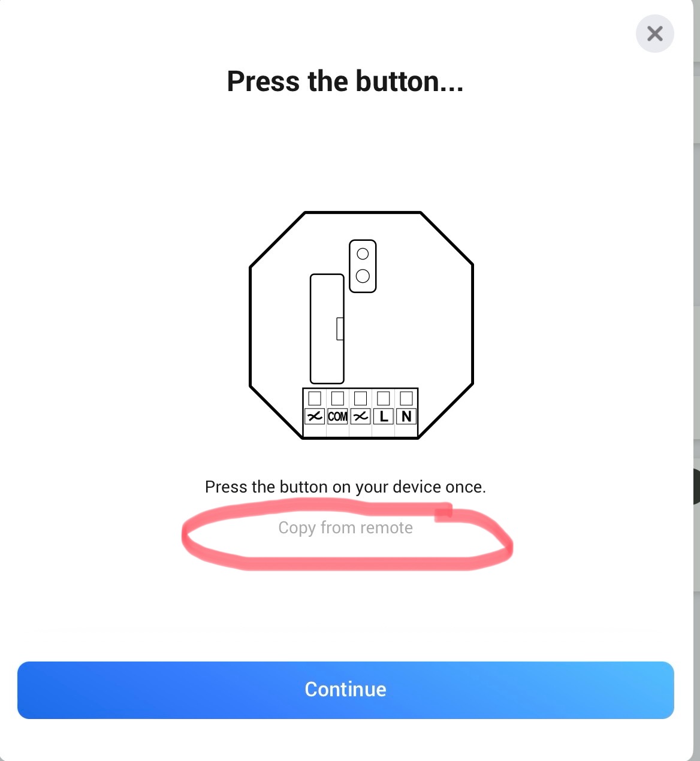Select the Copy from remote link

345,528
